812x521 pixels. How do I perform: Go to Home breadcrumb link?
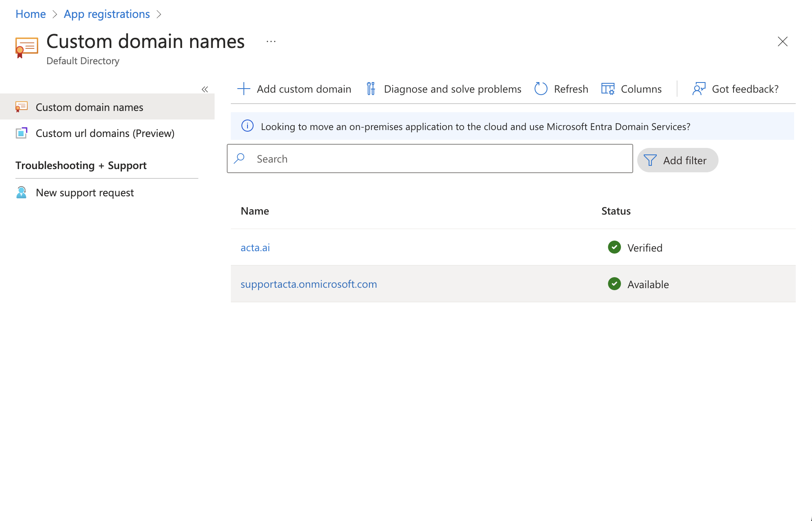coord(30,14)
